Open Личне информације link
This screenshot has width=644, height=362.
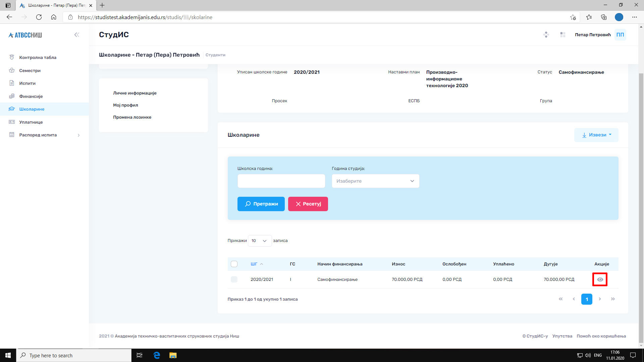coord(135,93)
